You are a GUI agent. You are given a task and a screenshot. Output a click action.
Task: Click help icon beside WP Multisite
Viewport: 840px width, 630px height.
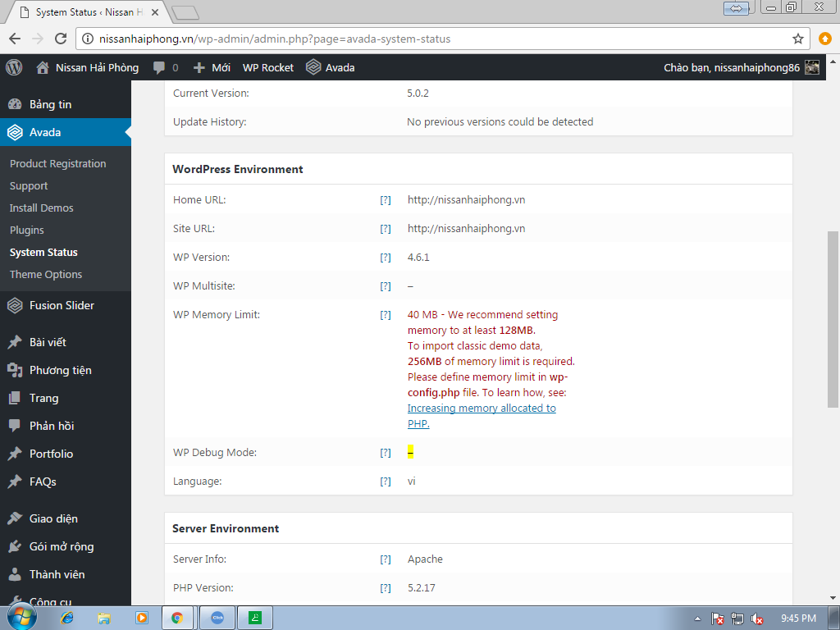coord(386,286)
